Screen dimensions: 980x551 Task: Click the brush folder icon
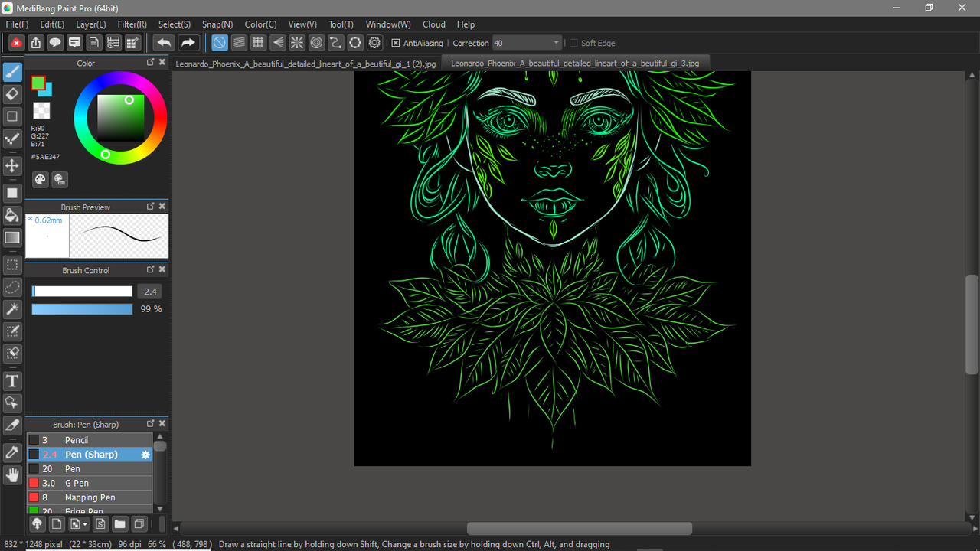119,524
